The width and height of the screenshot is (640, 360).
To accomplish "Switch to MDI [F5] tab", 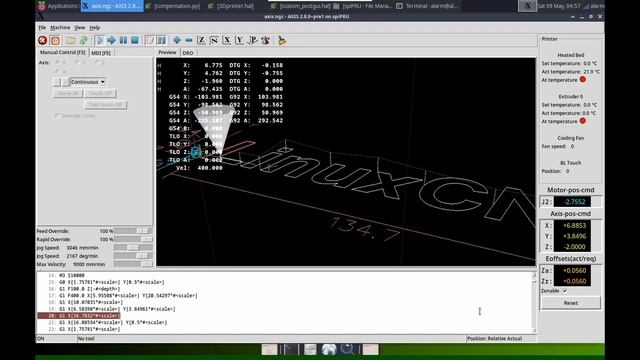I will point(101,53).
